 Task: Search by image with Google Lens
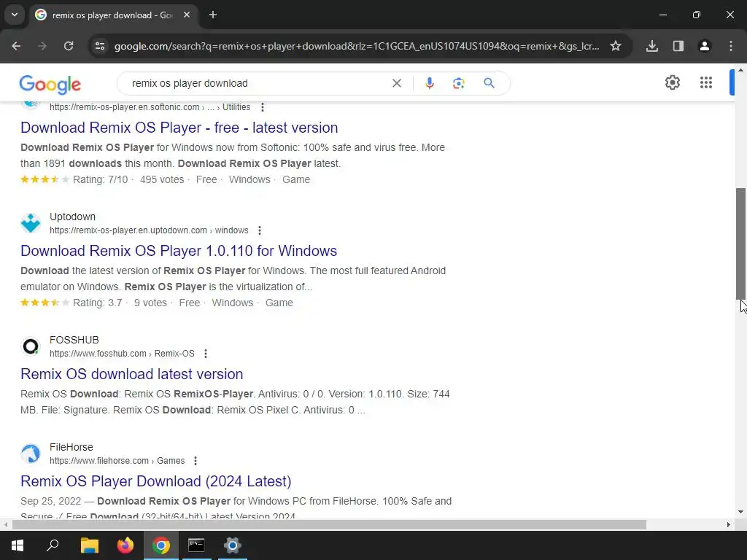458,83
